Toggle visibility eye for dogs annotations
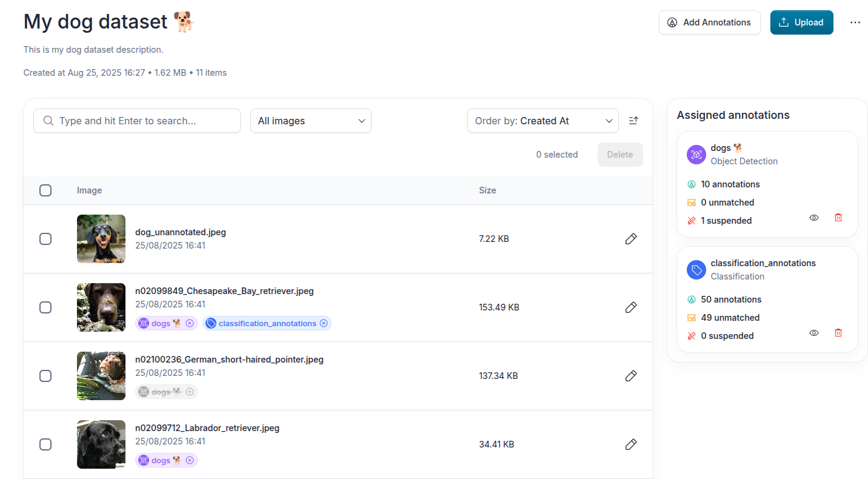 (814, 217)
